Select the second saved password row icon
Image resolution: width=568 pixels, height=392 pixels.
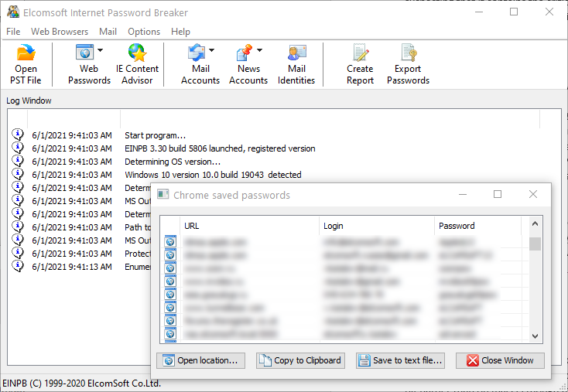170,255
